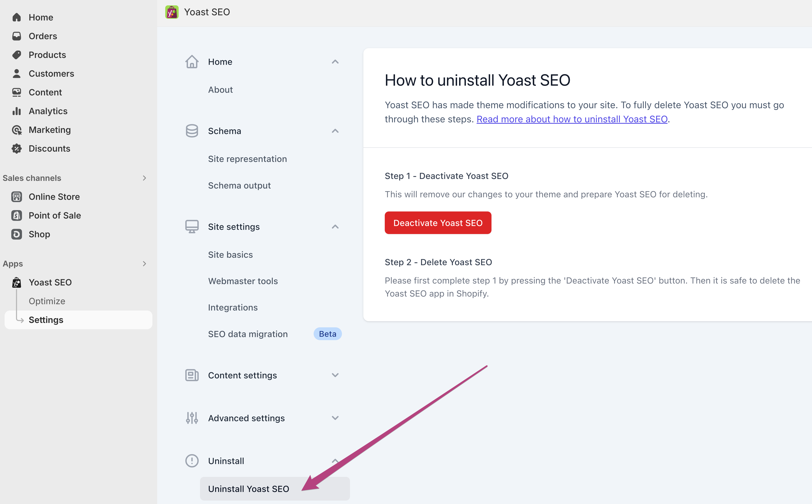Click the Marketing target icon
The width and height of the screenshot is (812, 504).
pyautogui.click(x=16, y=130)
